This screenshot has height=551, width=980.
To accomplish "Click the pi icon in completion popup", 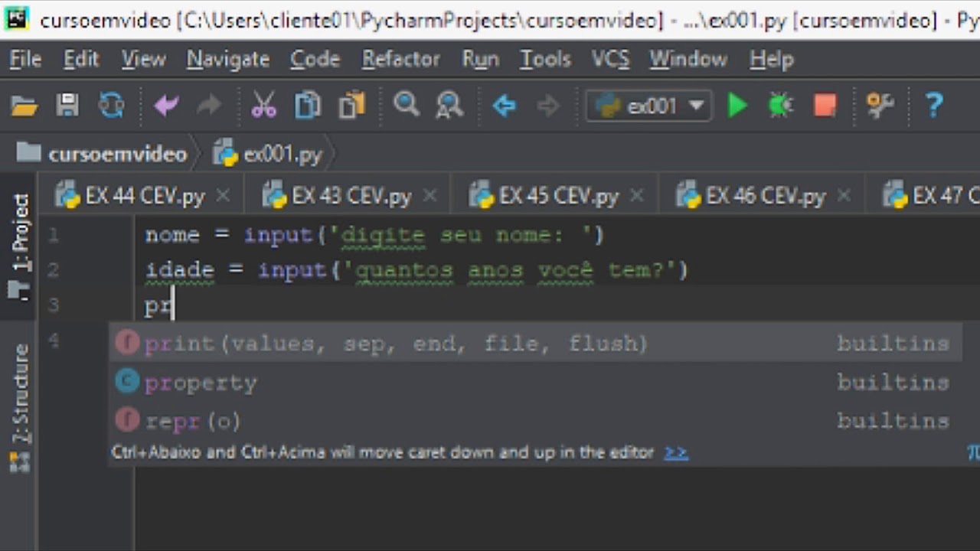I will [973, 452].
